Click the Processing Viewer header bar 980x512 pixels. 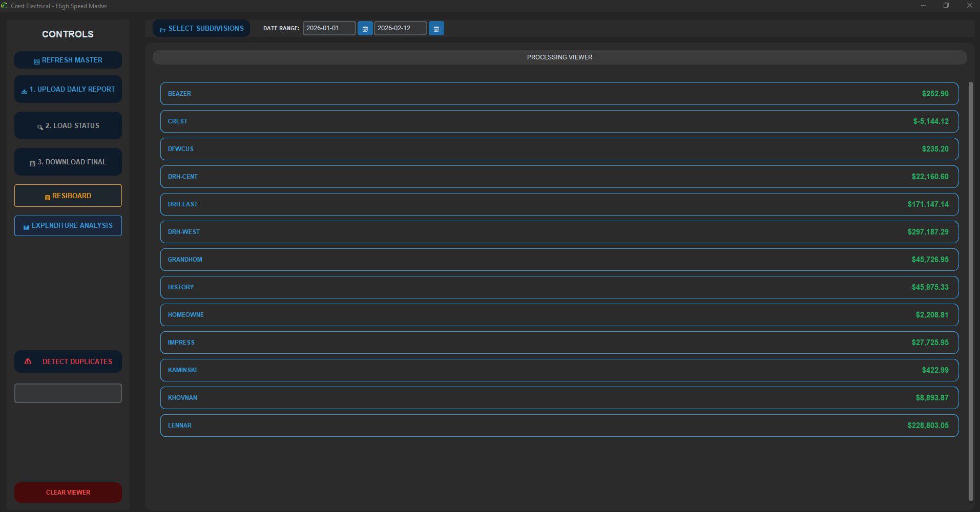coord(559,57)
